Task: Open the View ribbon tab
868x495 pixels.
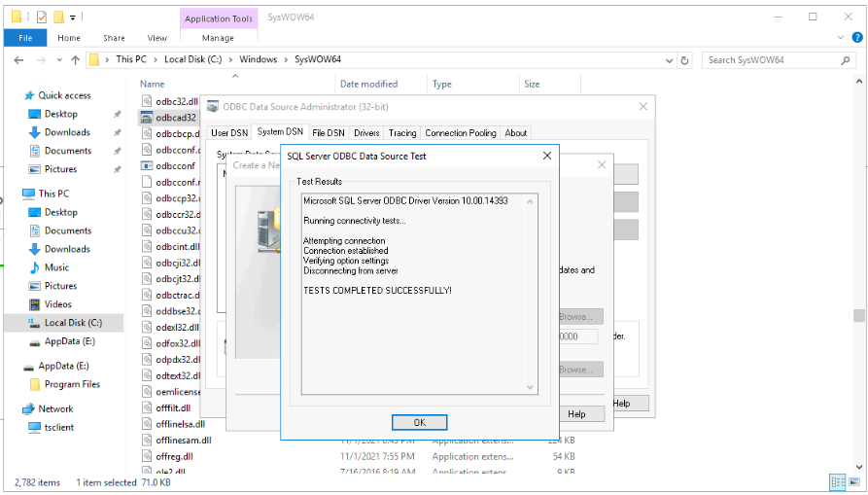Action: click(156, 38)
